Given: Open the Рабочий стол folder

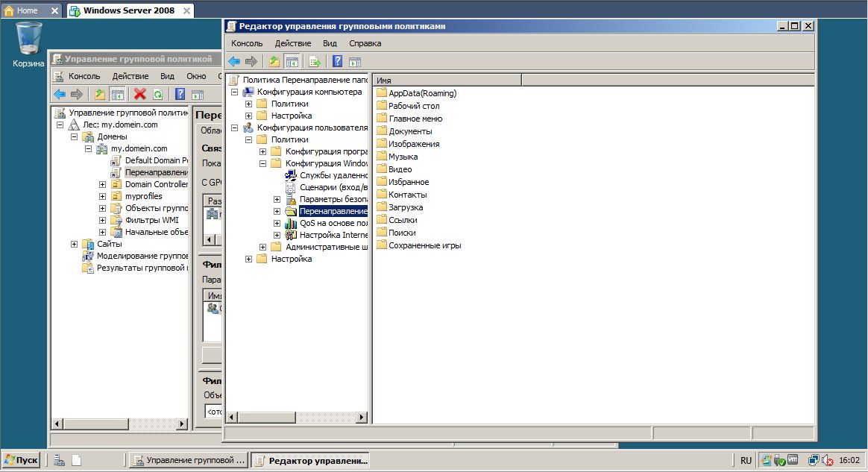Looking at the screenshot, I should coord(408,106).
